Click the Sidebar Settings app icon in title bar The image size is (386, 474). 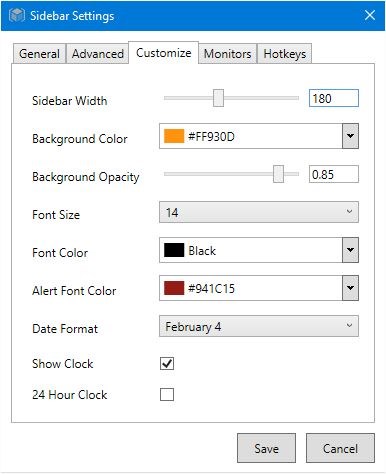[17, 15]
